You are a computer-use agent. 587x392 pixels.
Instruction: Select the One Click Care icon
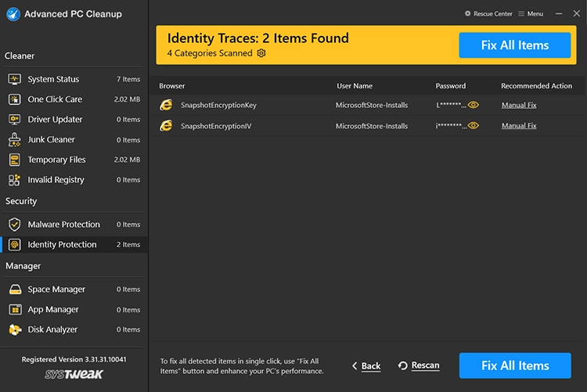click(14, 99)
